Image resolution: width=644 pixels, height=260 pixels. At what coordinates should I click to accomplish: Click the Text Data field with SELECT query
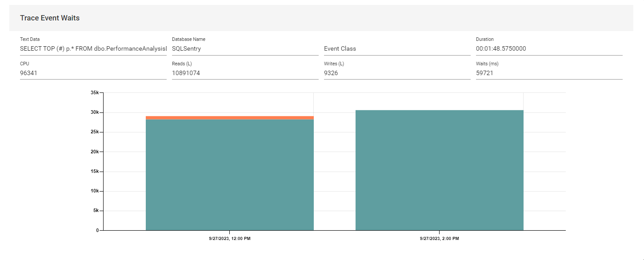(93, 49)
